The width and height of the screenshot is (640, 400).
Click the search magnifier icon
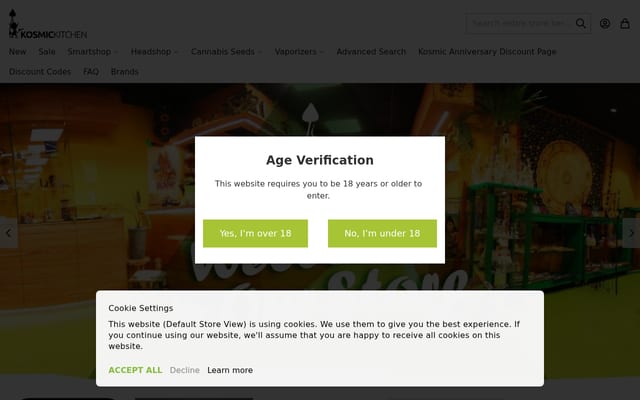[x=580, y=23]
